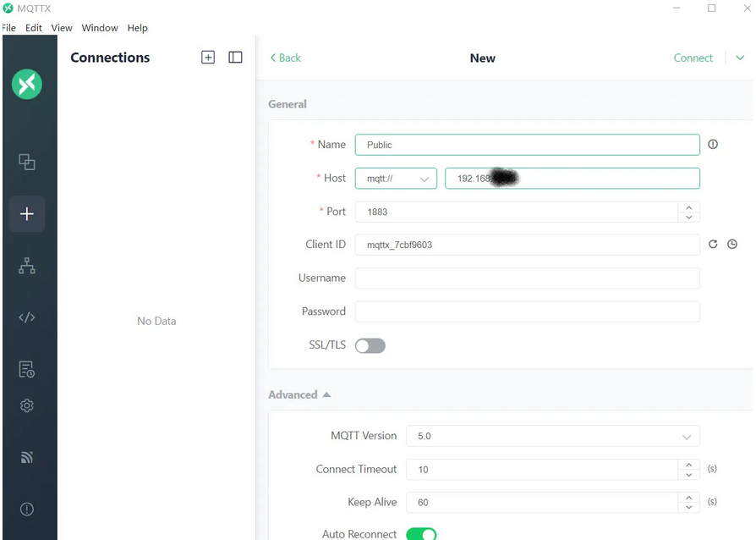Open the Log page sidebar icon
Image resolution: width=756 pixels, height=540 pixels.
pos(27,369)
